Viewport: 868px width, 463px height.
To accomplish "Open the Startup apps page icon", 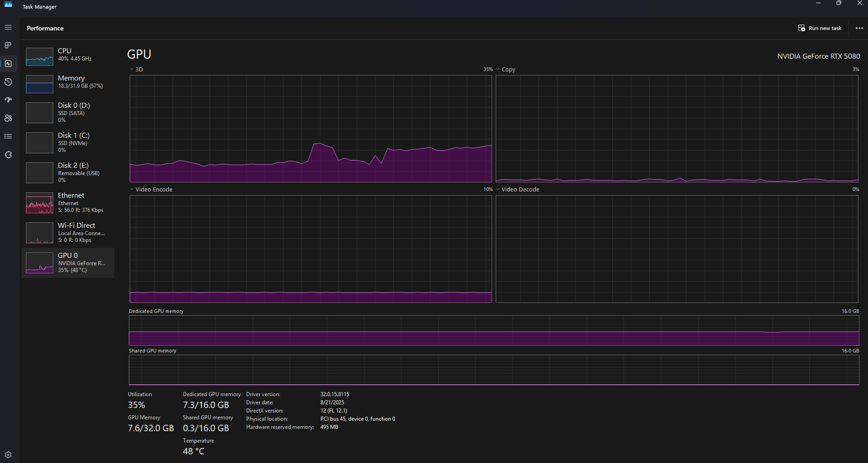I will tap(8, 100).
